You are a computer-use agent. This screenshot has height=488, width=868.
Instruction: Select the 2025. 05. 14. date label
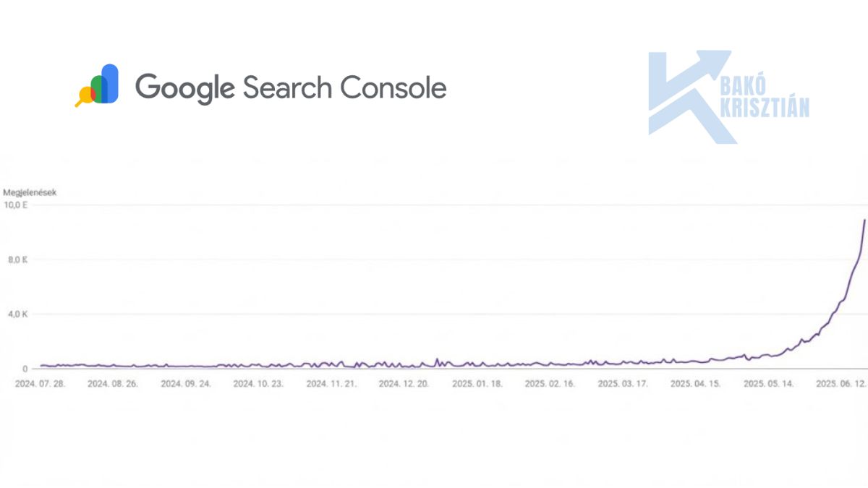pyautogui.click(x=769, y=384)
